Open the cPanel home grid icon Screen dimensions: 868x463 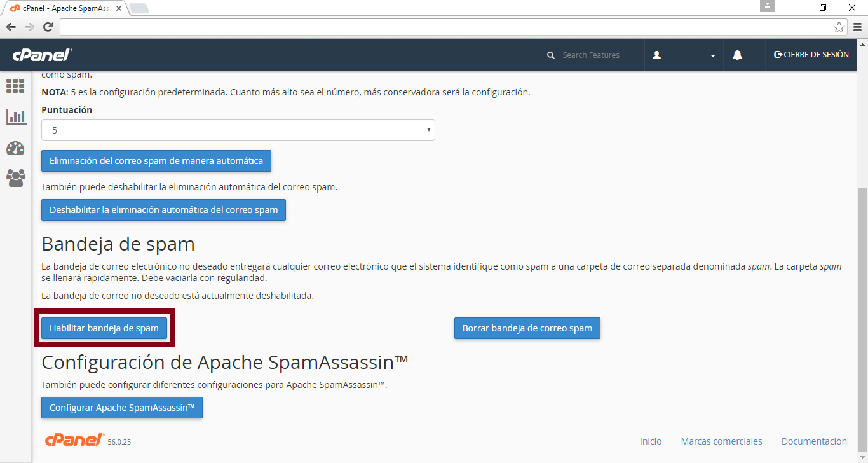[x=15, y=86]
